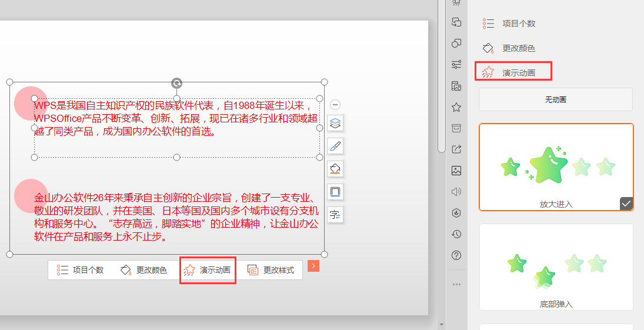
Task: Select the 放大进入 animation thumbnail
Action: pos(556,167)
